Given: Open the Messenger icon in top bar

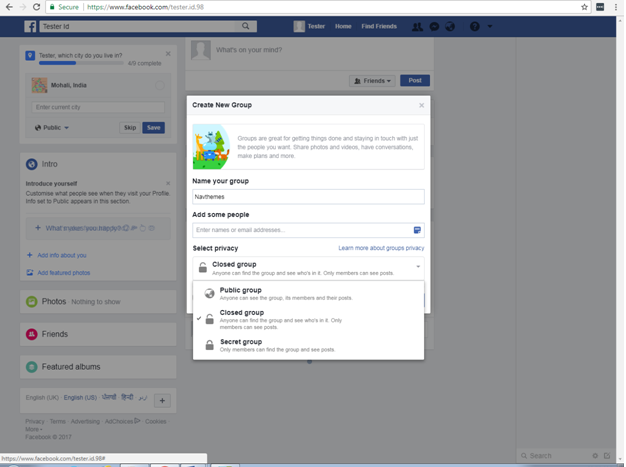Looking at the screenshot, I should (434, 27).
